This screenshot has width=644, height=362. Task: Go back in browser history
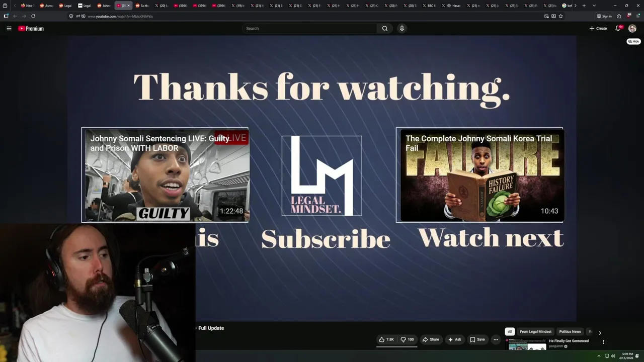point(15,16)
